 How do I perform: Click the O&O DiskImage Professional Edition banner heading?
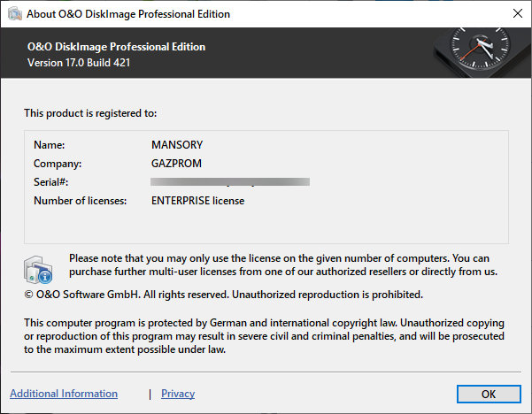click(x=115, y=47)
